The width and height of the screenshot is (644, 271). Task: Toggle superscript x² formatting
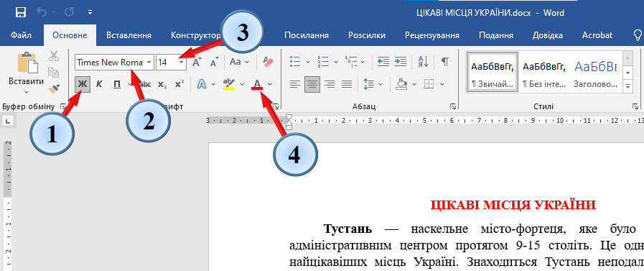179,84
